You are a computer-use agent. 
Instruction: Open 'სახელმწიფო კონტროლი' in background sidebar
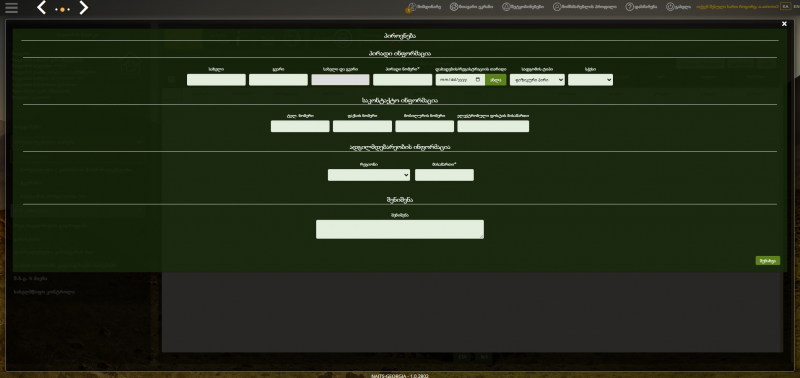tap(44, 292)
